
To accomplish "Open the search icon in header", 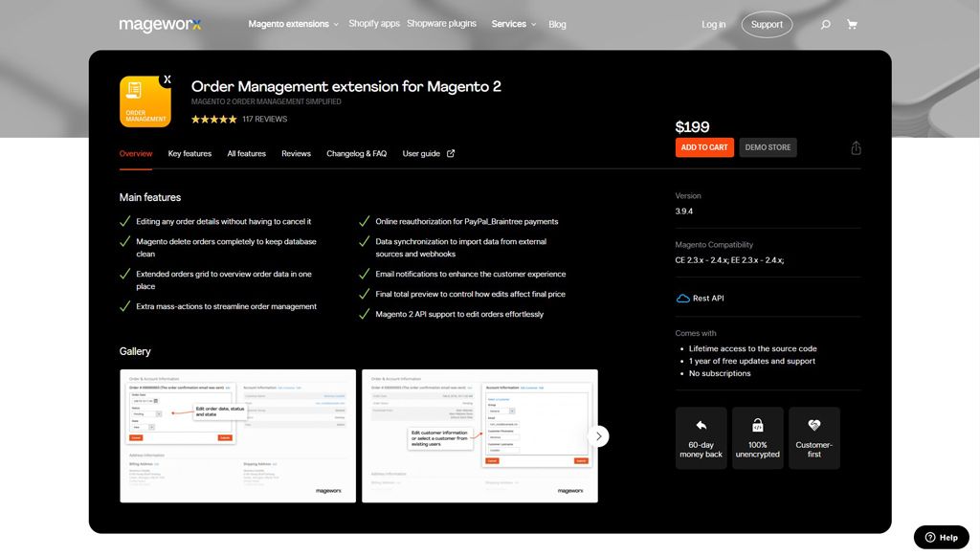I will (x=825, y=24).
